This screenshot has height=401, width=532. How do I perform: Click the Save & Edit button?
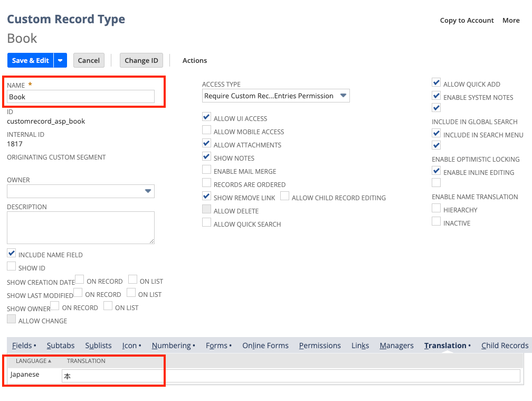(x=30, y=60)
